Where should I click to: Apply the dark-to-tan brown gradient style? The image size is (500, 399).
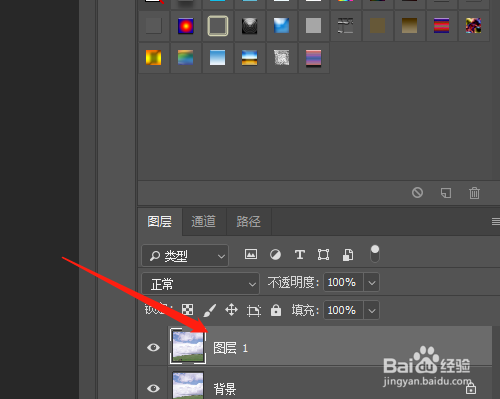pyautogui.click(x=410, y=26)
